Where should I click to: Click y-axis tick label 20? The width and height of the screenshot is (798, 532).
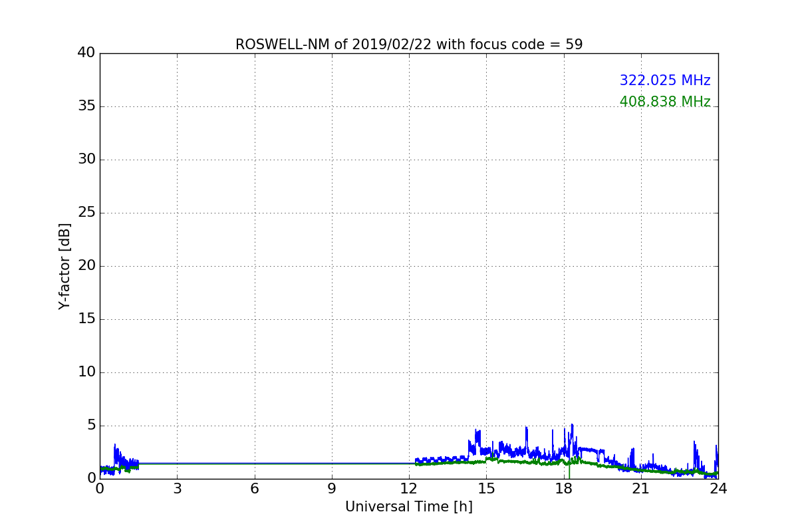(86, 265)
